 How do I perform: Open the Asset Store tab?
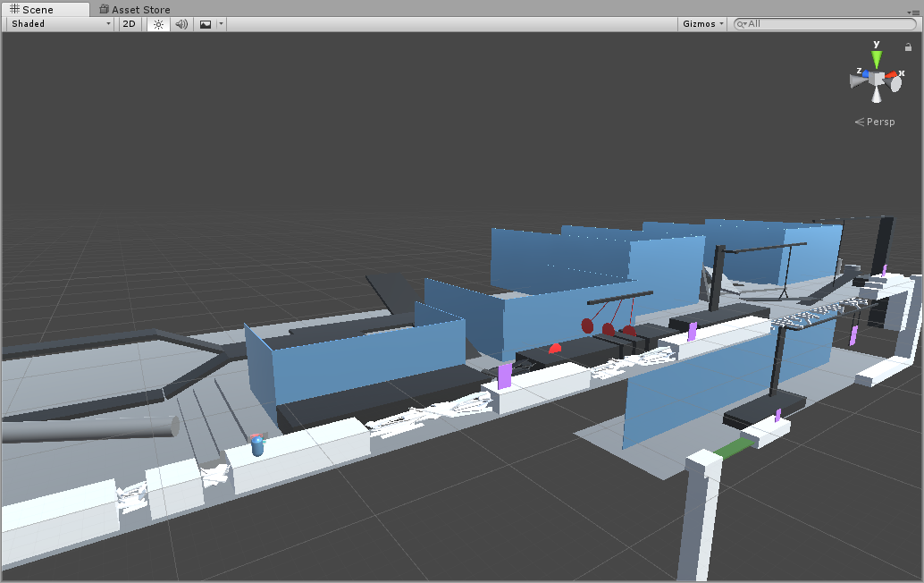click(135, 10)
